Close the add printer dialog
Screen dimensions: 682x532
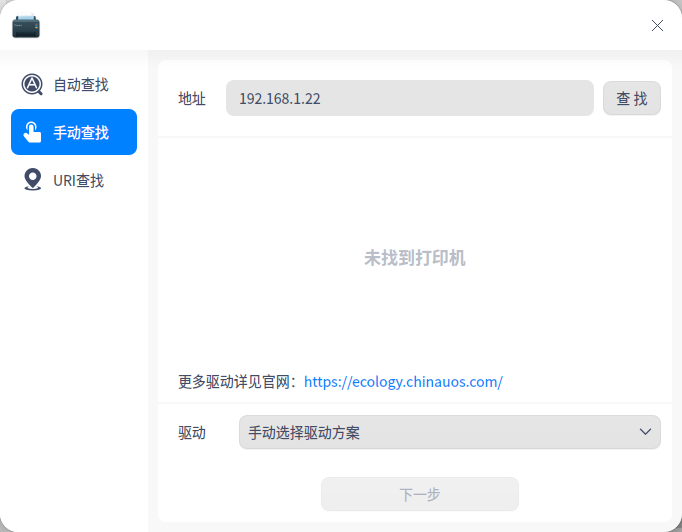point(657,26)
